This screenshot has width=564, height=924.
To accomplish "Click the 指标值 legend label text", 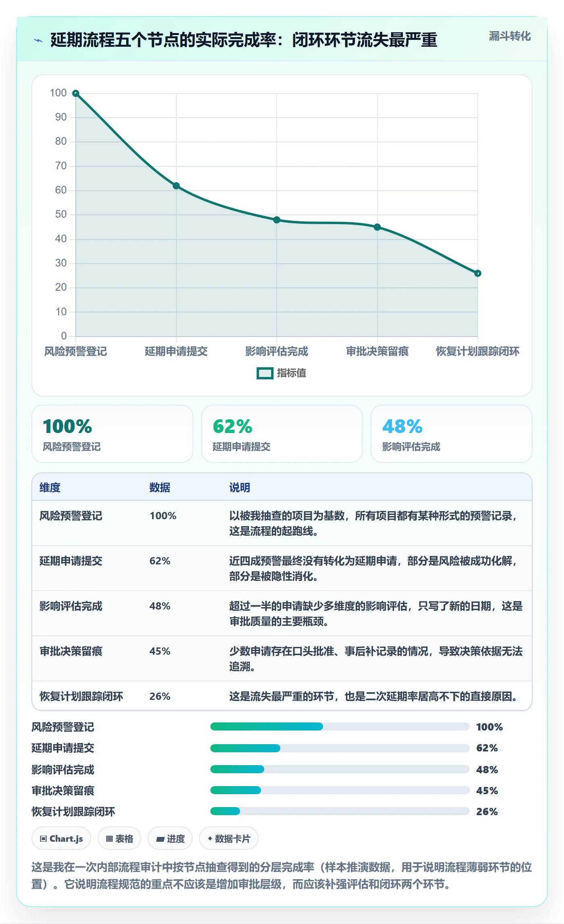I will pyautogui.click(x=291, y=373).
